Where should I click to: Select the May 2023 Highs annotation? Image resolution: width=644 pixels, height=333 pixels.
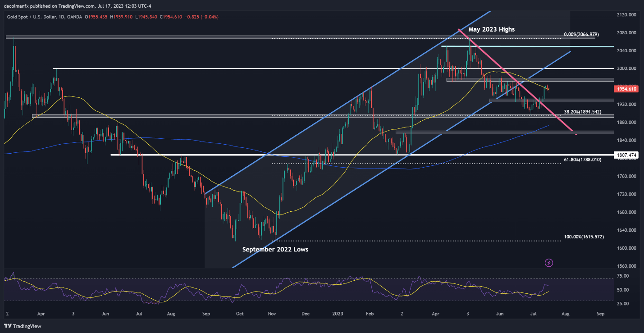(x=491, y=29)
